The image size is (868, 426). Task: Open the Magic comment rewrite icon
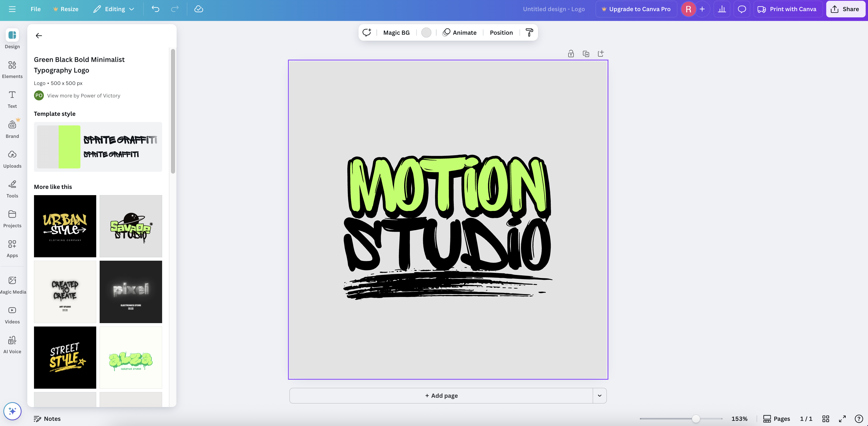point(367,32)
